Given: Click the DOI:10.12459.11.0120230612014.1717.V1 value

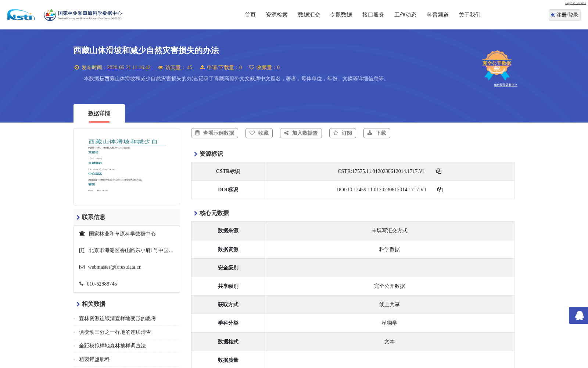Looking at the screenshot, I should (x=381, y=190).
